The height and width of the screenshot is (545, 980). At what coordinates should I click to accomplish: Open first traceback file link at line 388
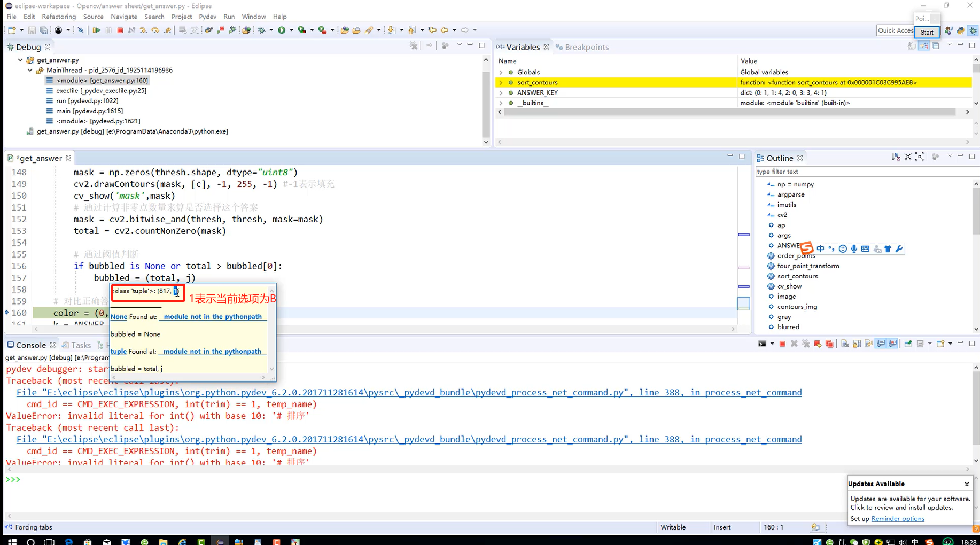click(x=409, y=392)
